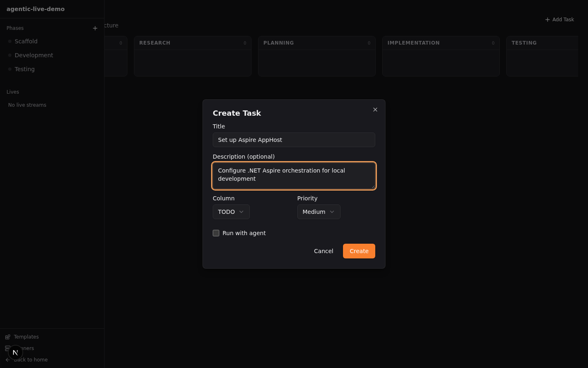
Task: Click the Scaffold phase status dot
Action: tap(10, 41)
